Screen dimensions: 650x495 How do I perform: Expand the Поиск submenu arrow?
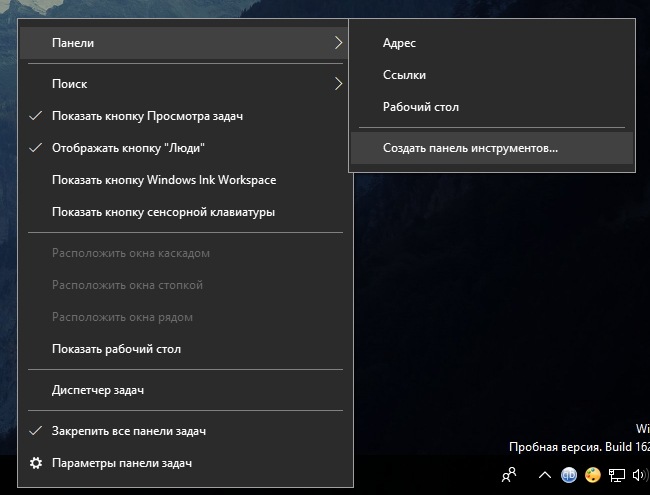[339, 84]
